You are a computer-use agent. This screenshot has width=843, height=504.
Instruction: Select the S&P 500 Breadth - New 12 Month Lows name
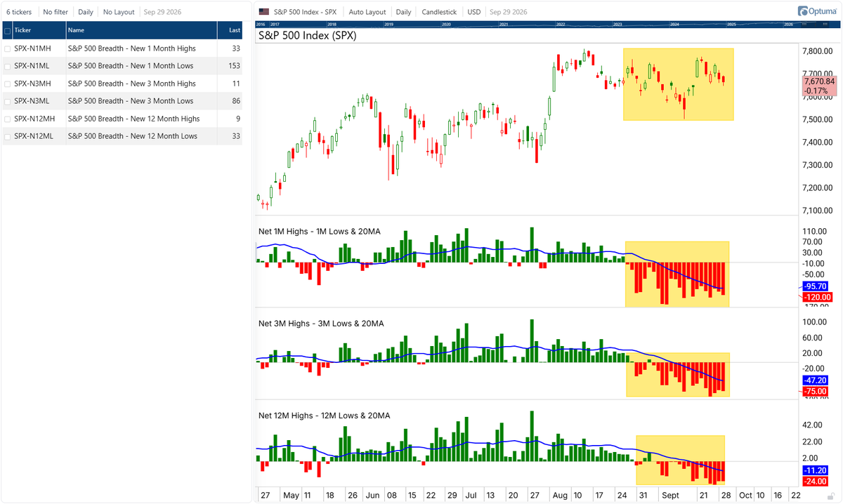pyautogui.click(x=133, y=136)
